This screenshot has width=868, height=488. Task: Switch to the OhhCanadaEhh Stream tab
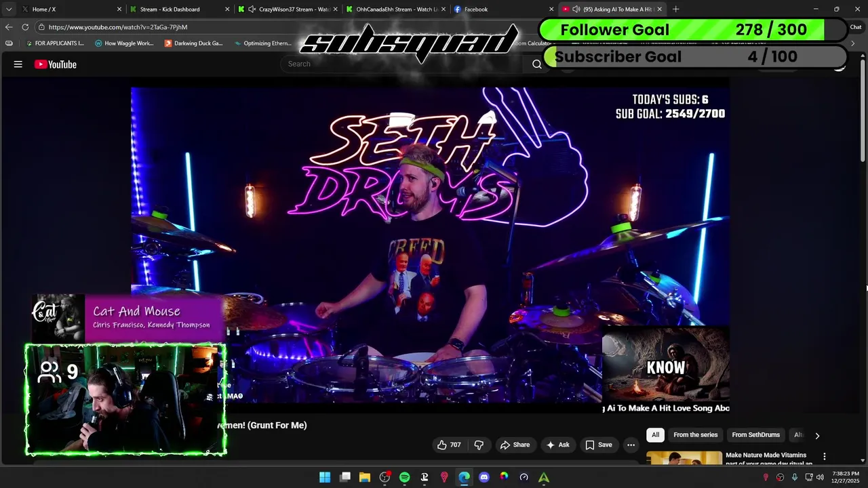coord(396,9)
